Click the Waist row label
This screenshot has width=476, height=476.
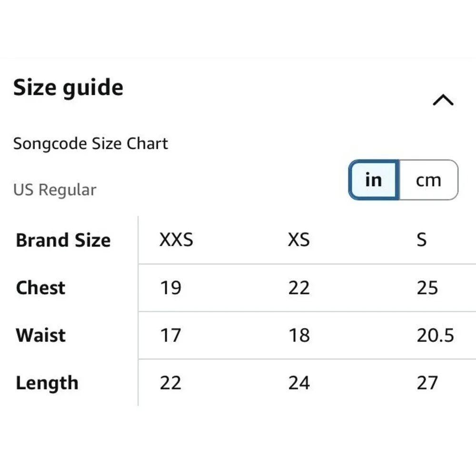(x=40, y=335)
